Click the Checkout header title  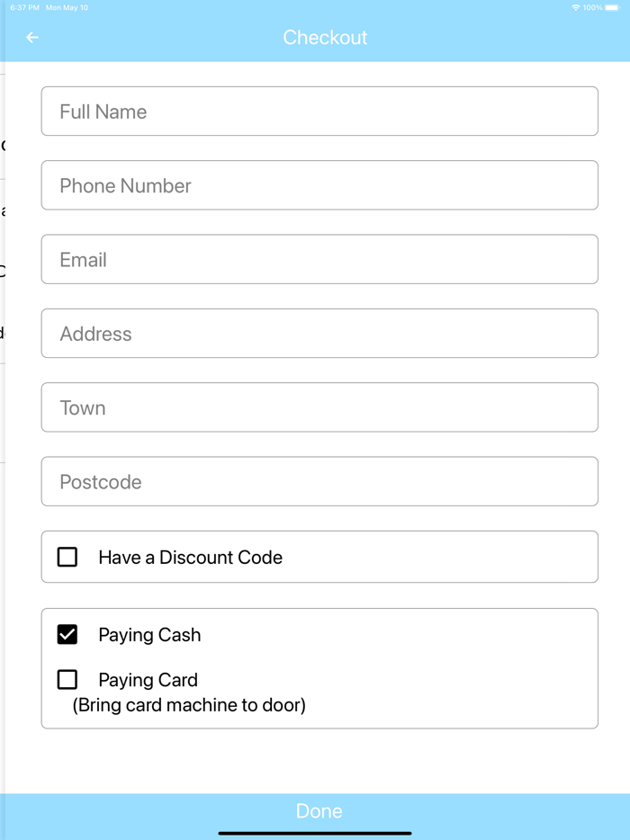tap(325, 38)
